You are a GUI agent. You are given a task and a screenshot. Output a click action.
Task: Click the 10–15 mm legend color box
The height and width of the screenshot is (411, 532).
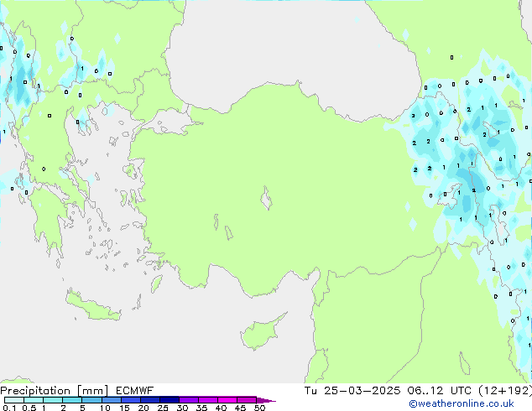point(111,400)
